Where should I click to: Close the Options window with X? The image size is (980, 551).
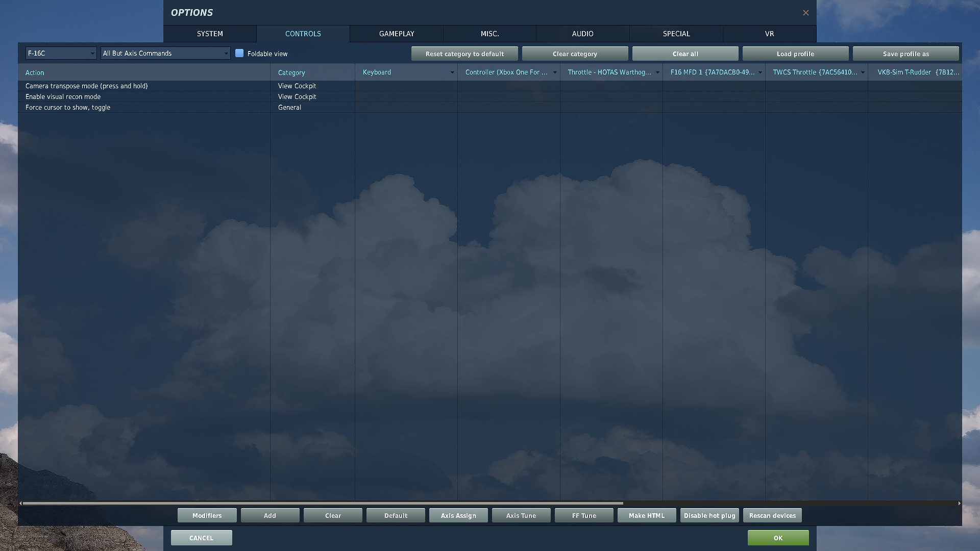(x=805, y=13)
